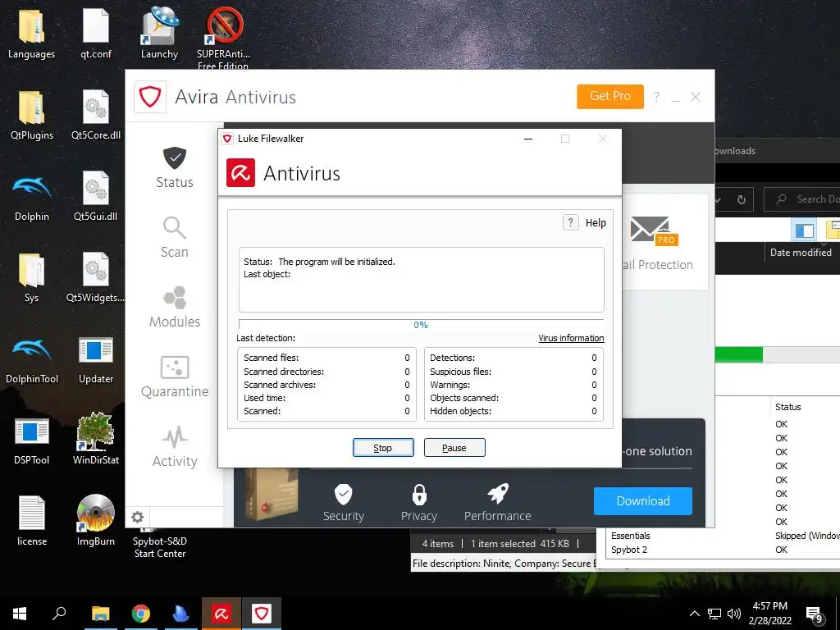Select the DolphinTool icon on desktop
The image size is (840, 630).
pos(32,359)
